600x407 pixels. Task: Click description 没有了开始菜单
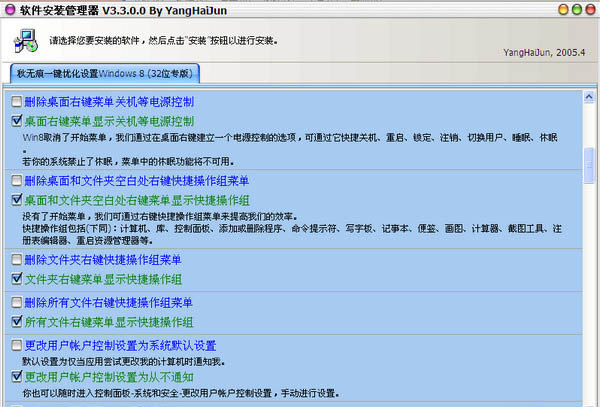pyautogui.click(x=160, y=217)
